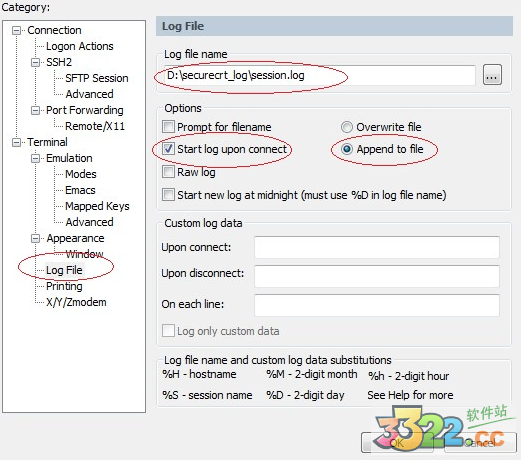This screenshot has width=521, height=460.
Task: Collapse the Port Forwarding node
Action: [35, 110]
